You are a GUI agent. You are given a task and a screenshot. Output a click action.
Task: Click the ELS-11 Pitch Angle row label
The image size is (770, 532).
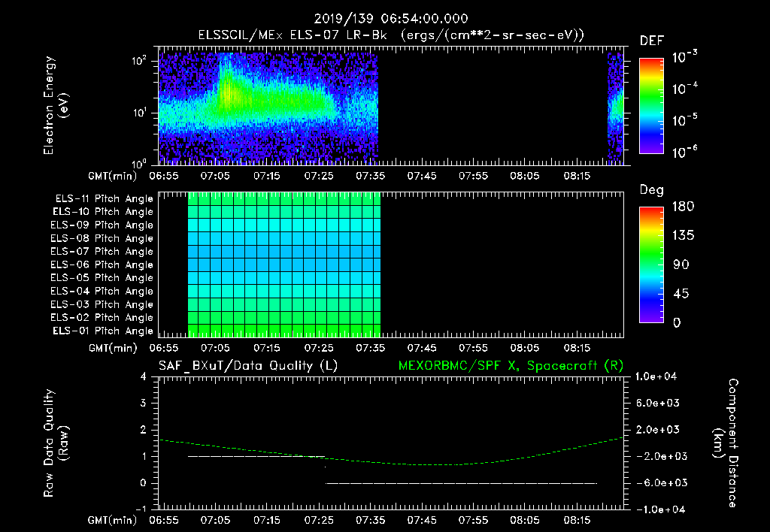104,199
